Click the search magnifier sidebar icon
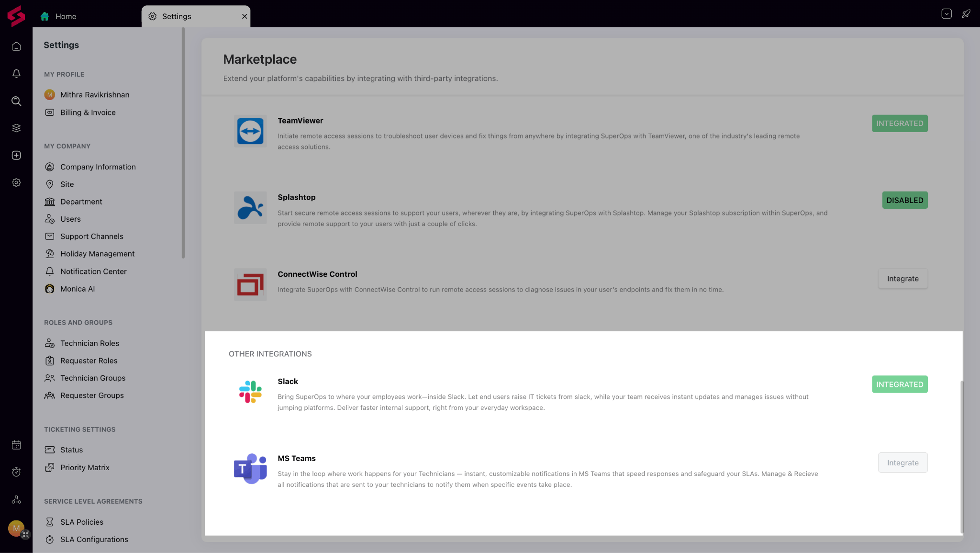This screenshot has height=553, width=980. pos(16,101)
